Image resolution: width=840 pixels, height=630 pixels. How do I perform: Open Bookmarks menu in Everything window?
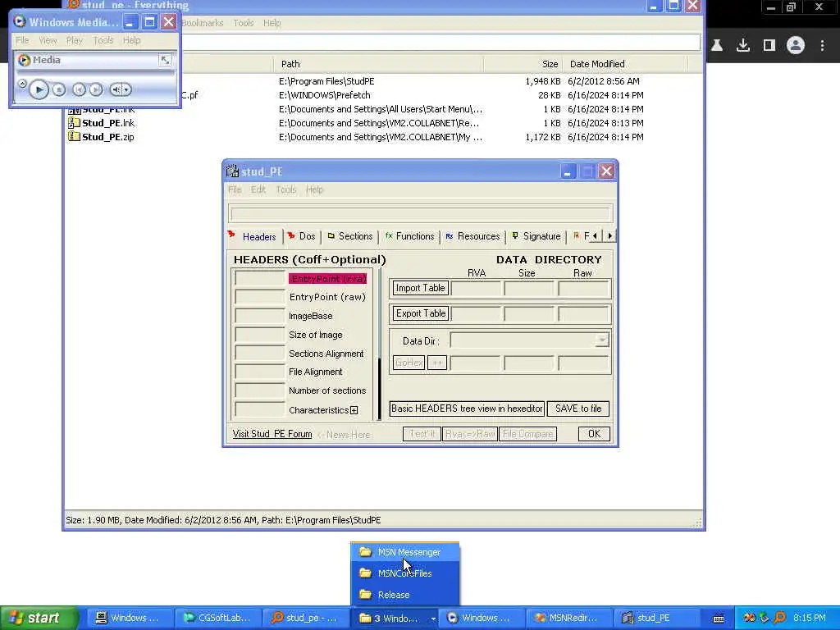tap(203, 23)
